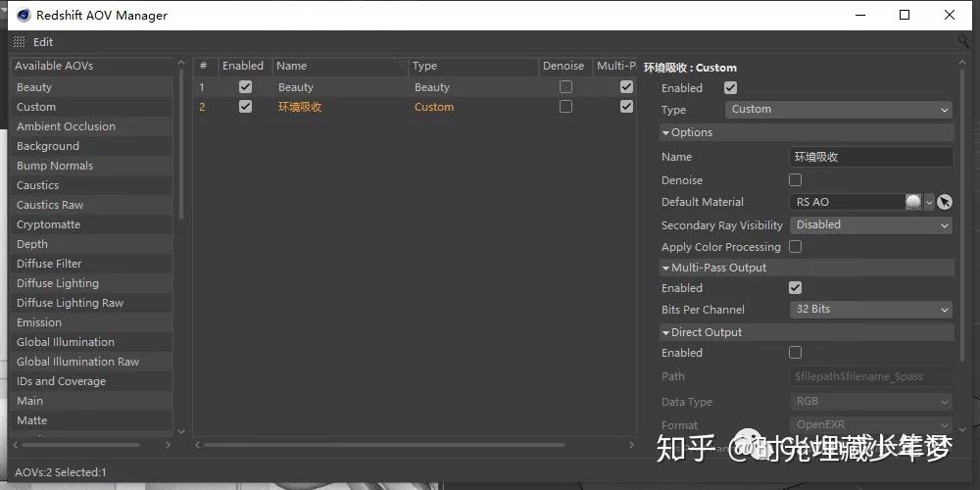Image resolution: width=980 pixels, height=490 pixels.
Task: Select Emission in Available AOVs
Action: click(92, 322)
